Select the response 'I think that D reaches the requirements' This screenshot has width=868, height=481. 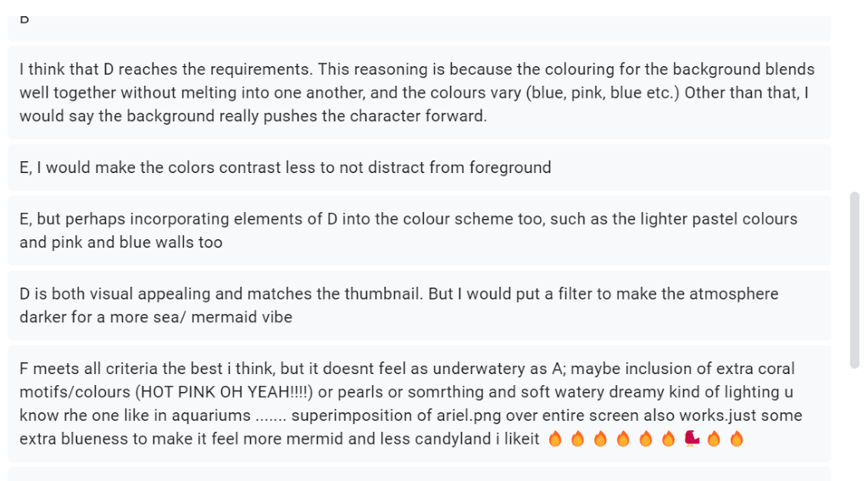coord(419,92)
